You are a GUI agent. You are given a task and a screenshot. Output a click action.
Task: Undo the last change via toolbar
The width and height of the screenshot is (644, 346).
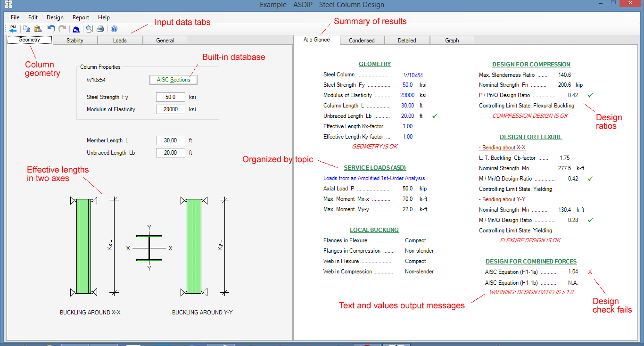(x=51, y=29)
